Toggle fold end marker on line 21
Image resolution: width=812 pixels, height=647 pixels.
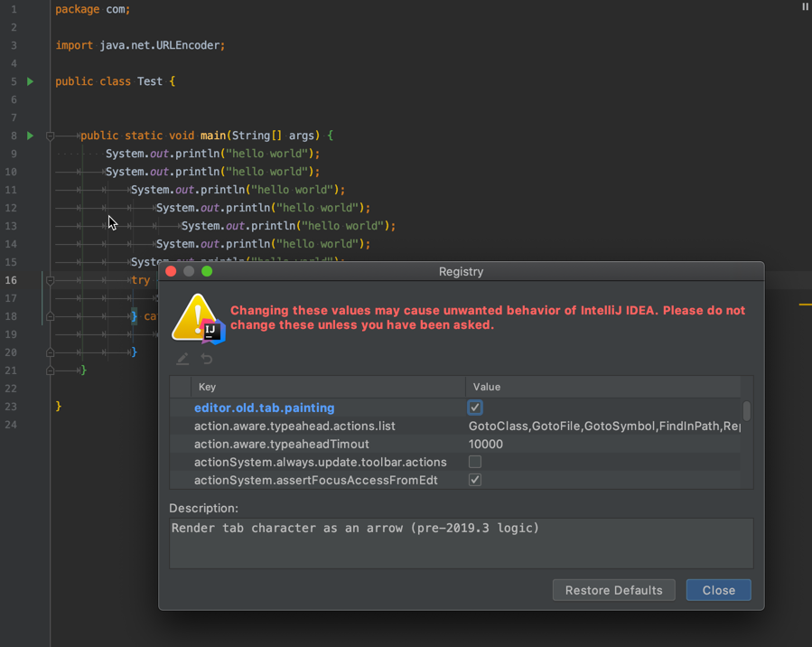tap(51, 370)
